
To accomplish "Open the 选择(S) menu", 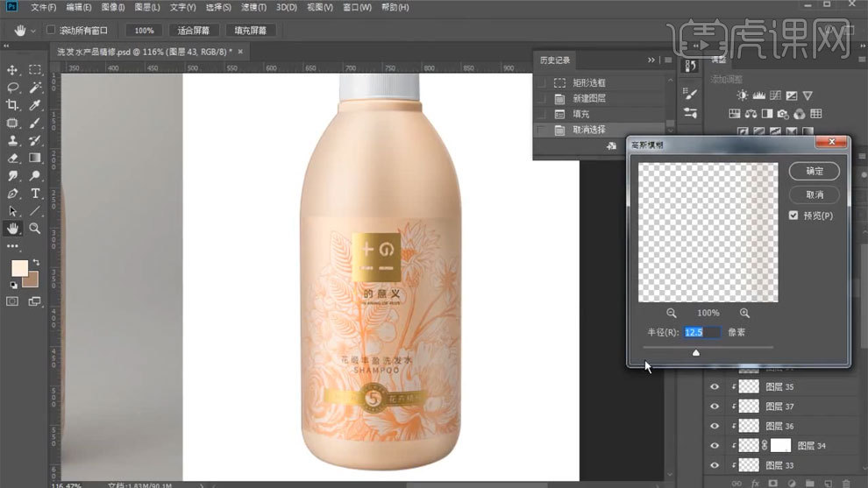I will pos(218,7).
